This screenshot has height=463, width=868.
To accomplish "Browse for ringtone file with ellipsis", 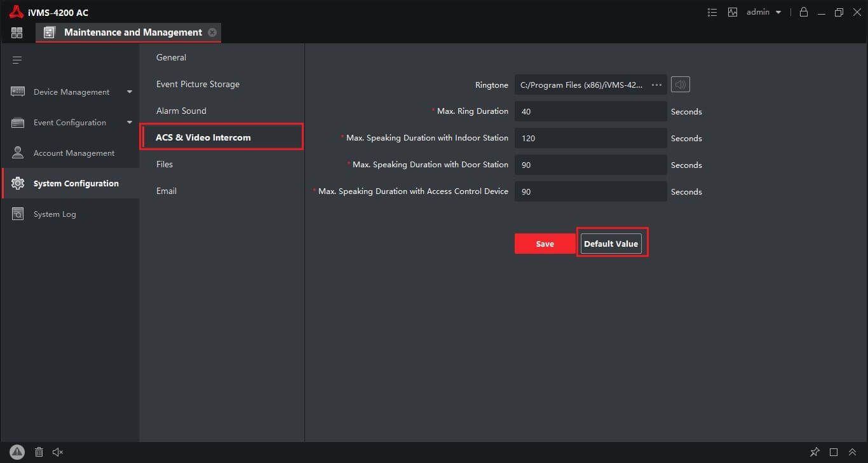I will [657, 85].
